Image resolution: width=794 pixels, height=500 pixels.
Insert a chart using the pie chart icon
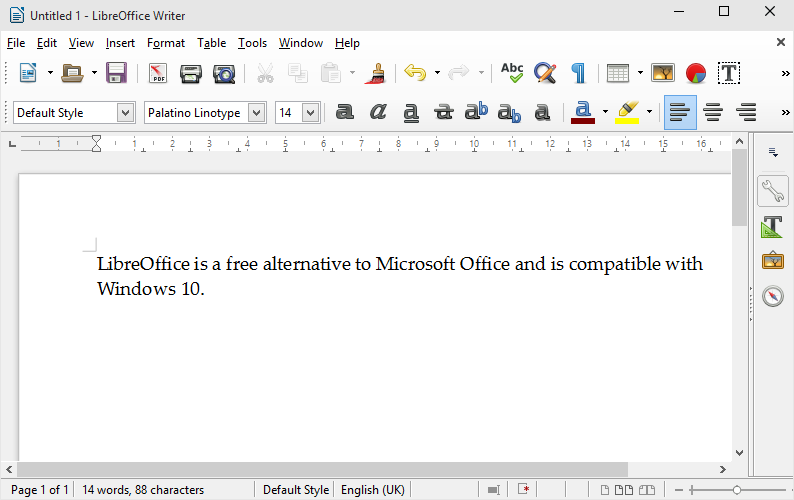click(696, 73)
